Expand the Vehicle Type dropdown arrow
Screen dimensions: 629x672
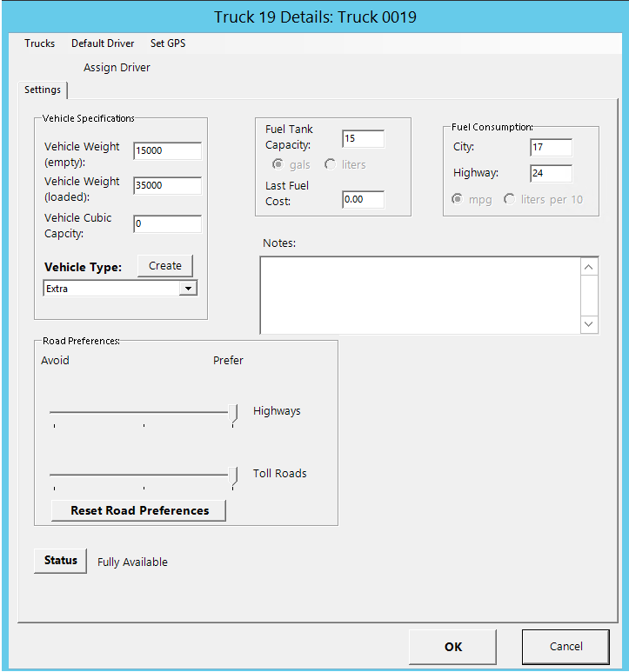click(188, 289)
